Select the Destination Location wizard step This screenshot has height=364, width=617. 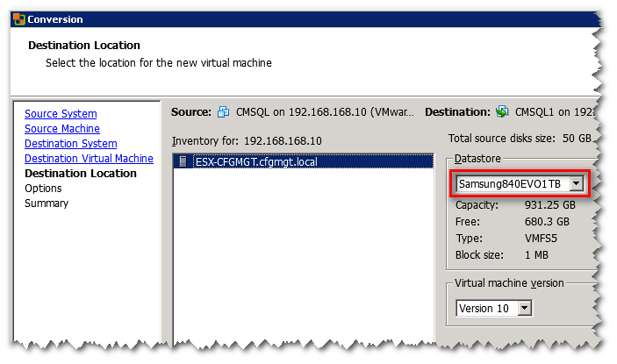coord(81,174)
